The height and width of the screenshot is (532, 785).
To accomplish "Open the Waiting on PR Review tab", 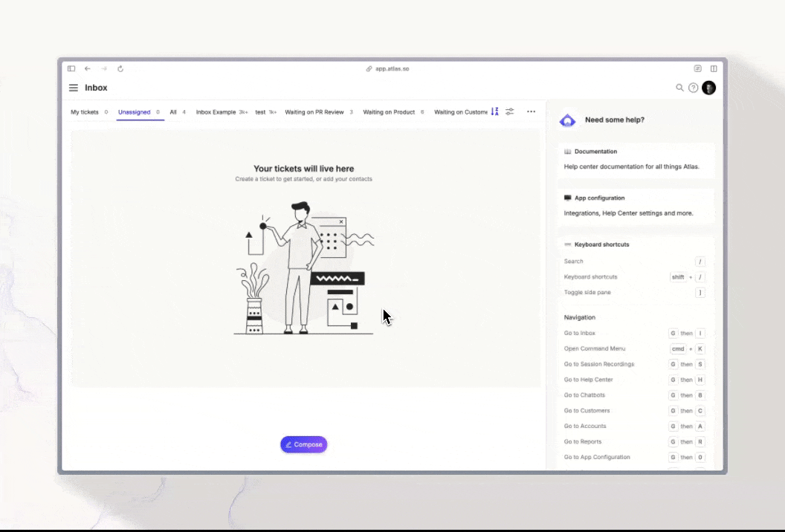I will pos(314,112).
